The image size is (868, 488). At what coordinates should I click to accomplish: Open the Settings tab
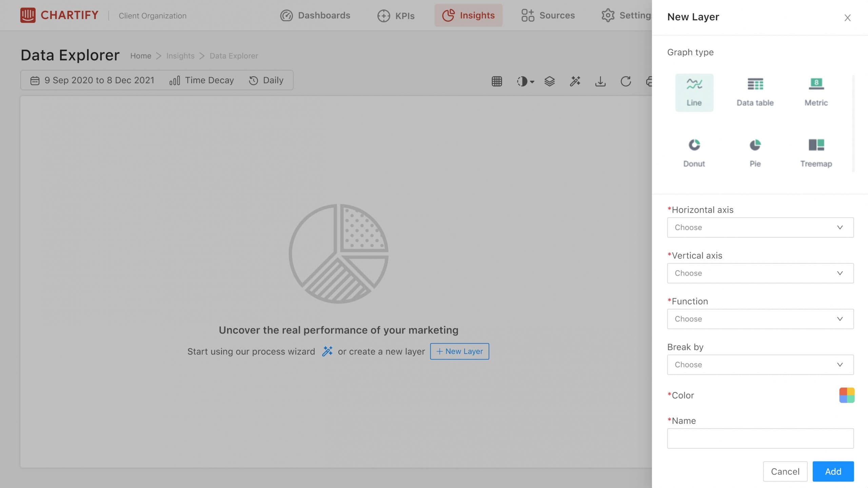pos(627,15)
